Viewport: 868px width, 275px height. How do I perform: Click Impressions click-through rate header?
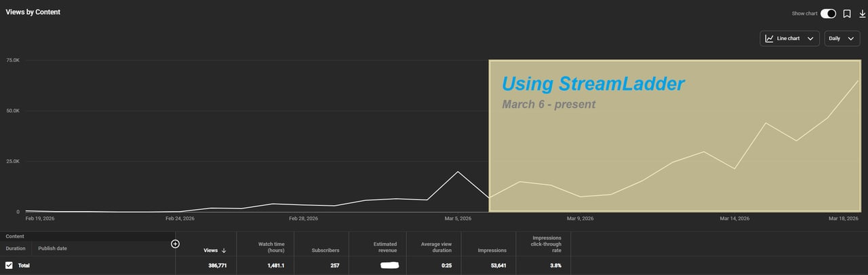(x=547, y=244)
